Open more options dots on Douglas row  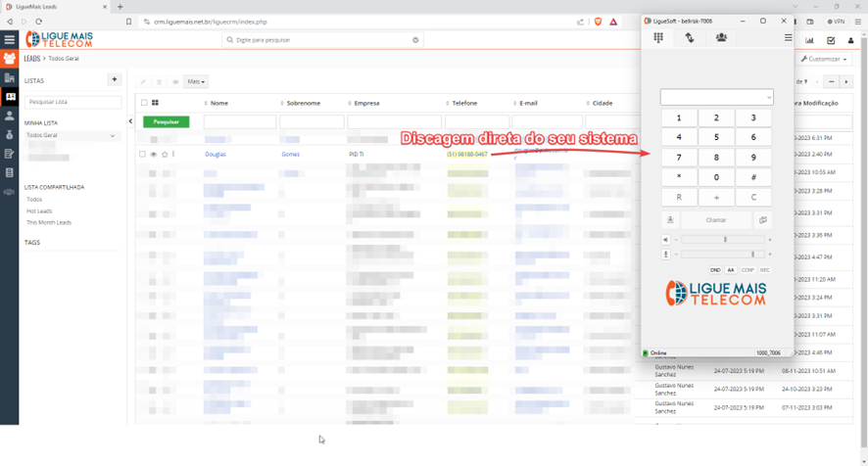click(173, 154)
